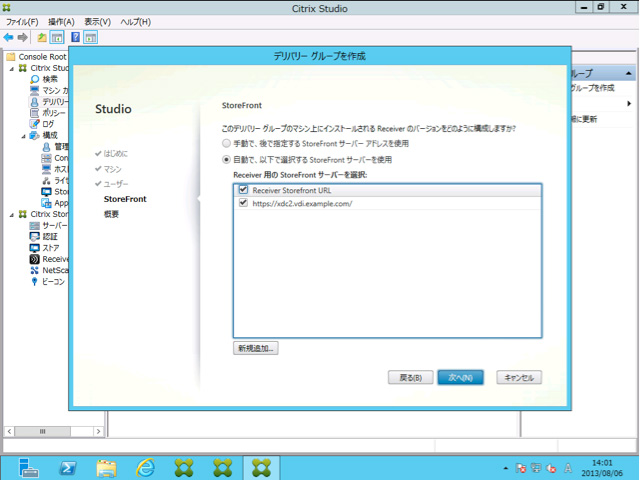Click the IME input mode A tray icon
640x480 pixels.
coord(568,468)
